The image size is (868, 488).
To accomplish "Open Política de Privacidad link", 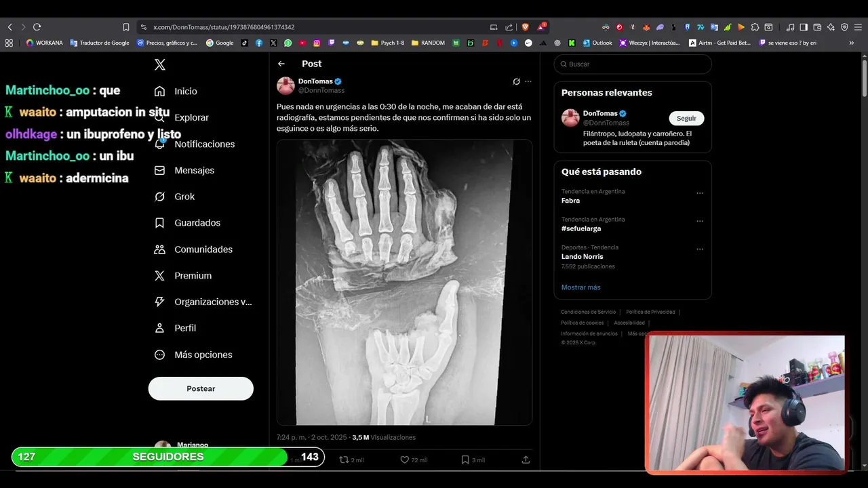I will 650,312.
